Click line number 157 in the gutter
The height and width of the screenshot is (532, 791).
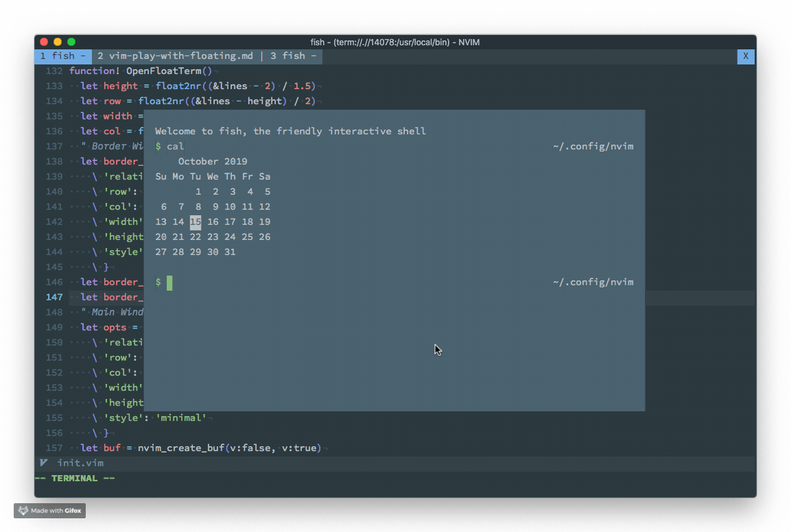pyautogui.click(x=54, y=448)
